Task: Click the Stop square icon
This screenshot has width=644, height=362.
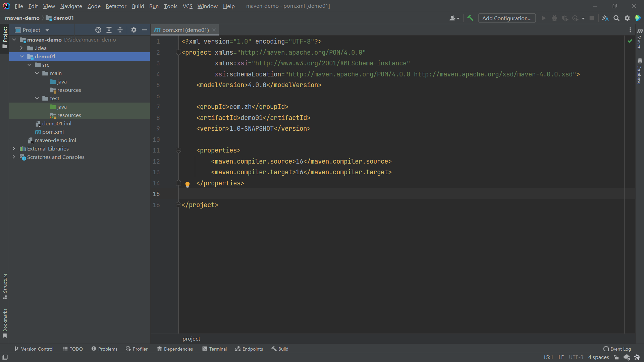Action: [x=592, y=18]
